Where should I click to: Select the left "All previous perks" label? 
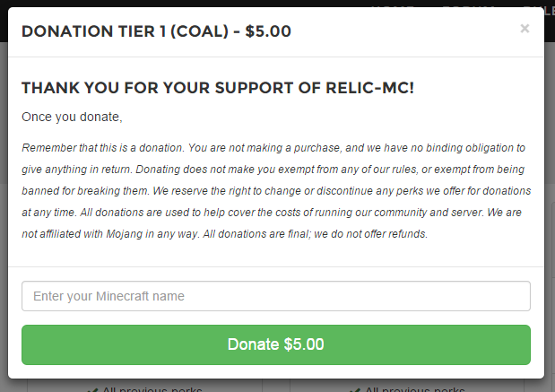[152, 389]
